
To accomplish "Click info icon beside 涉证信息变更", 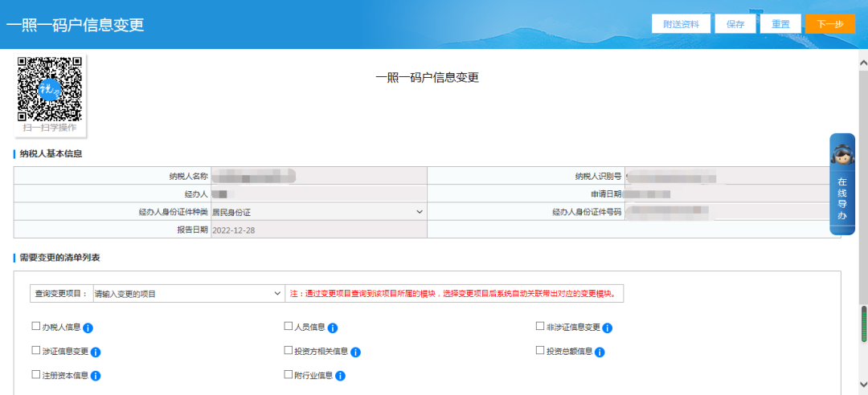I will 95,352.
